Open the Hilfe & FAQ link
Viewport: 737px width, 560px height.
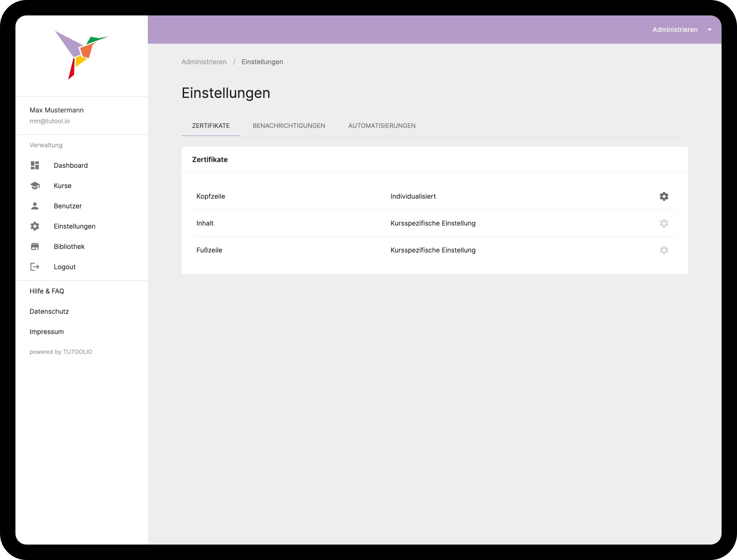(47, 291)
